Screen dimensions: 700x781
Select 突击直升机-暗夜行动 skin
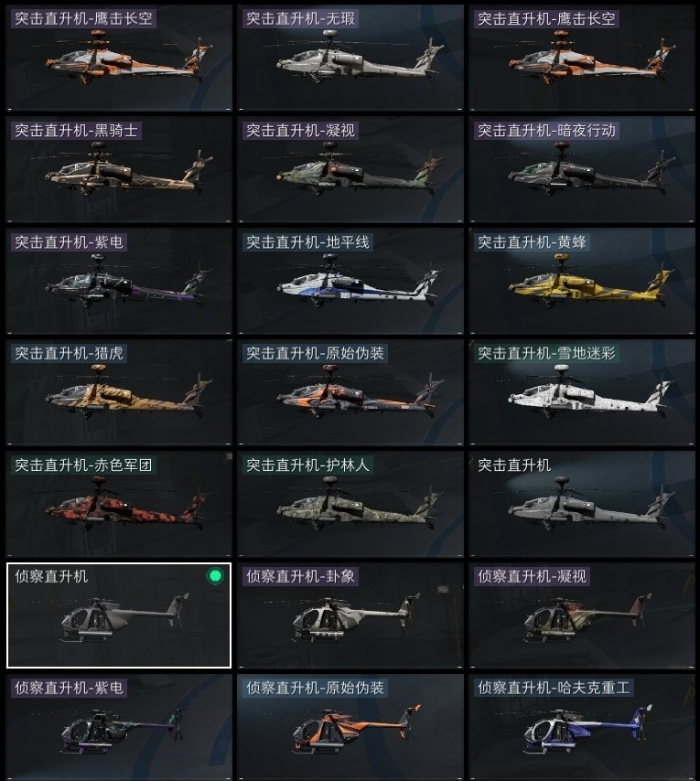(582, 169)
